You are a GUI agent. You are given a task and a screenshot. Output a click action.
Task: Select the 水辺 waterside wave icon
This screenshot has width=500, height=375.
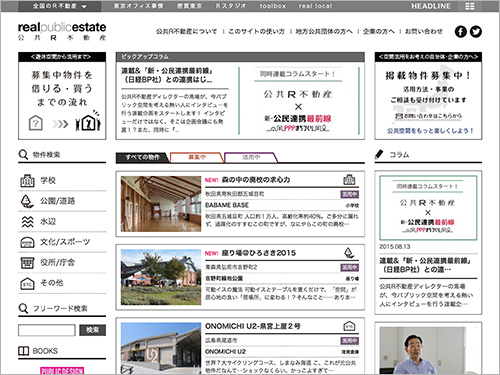[x=27, y=221]
